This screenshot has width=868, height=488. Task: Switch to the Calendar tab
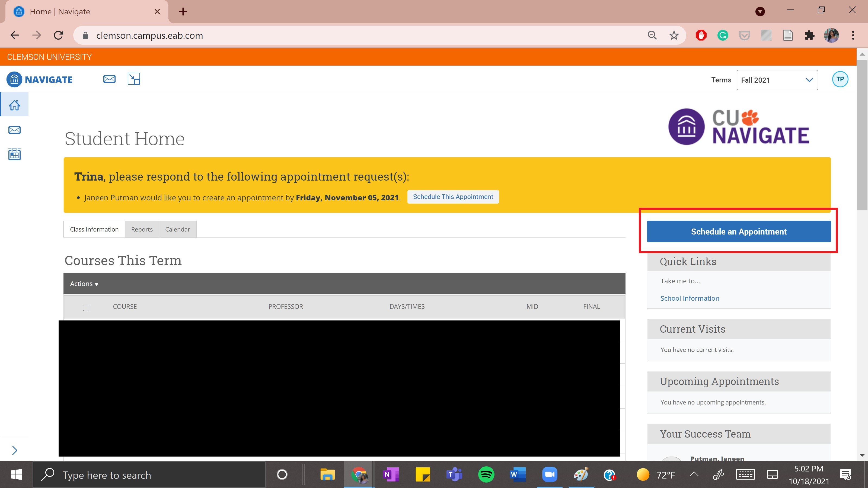(178, 229)
